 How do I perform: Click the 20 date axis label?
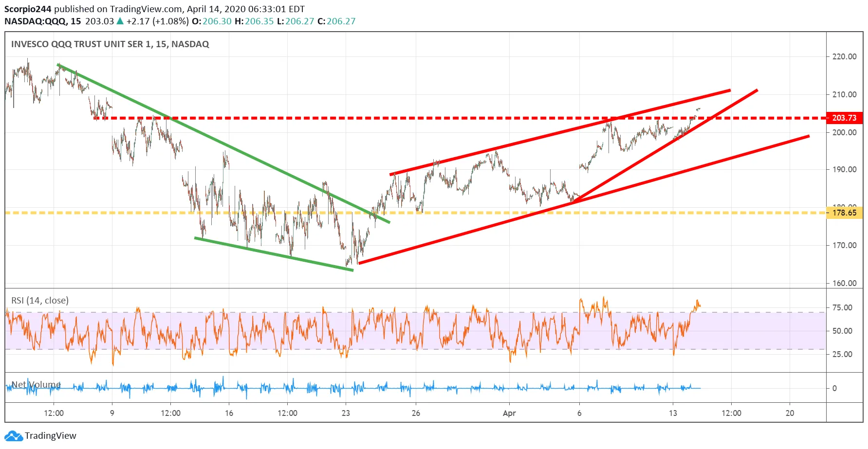click(790, 413)
